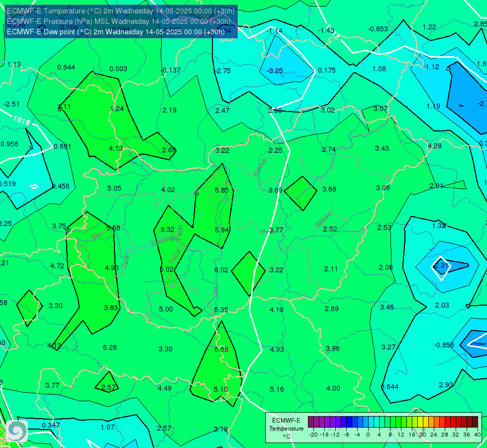Click the purple -20 swatch in the legend
Viewport: 487px width, 448px height.
click(x=311, y=422)
